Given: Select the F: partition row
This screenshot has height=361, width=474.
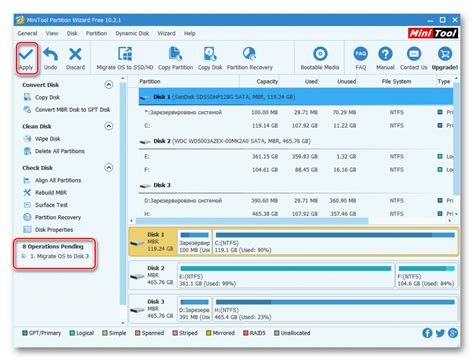Looking at the screenshot, I should click(x=296, y=170).
